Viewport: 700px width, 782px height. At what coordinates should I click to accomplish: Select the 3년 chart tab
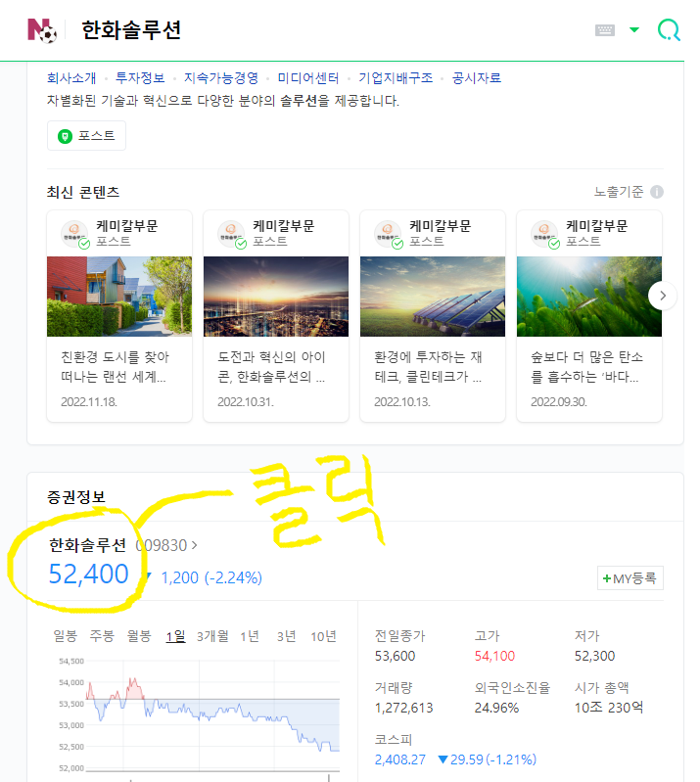tap(287, 636)
